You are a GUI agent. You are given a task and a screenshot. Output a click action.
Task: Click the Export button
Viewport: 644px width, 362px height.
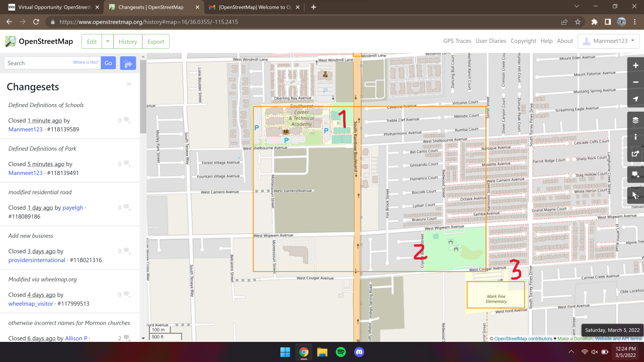point(156,41)
